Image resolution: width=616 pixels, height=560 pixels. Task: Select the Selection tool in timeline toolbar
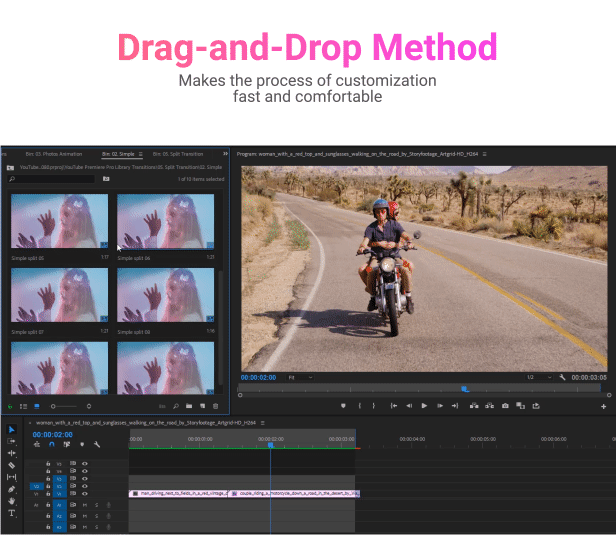[12, 429]
